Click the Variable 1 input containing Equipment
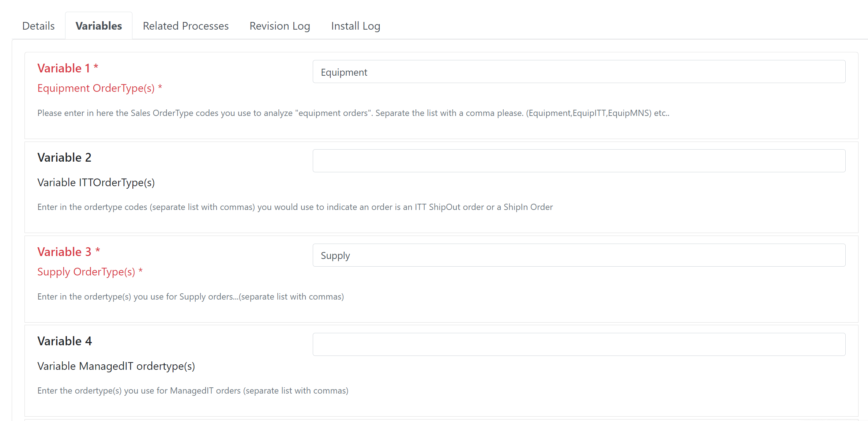Viewport: 868px width, 421px height. (x=579, y=72)
